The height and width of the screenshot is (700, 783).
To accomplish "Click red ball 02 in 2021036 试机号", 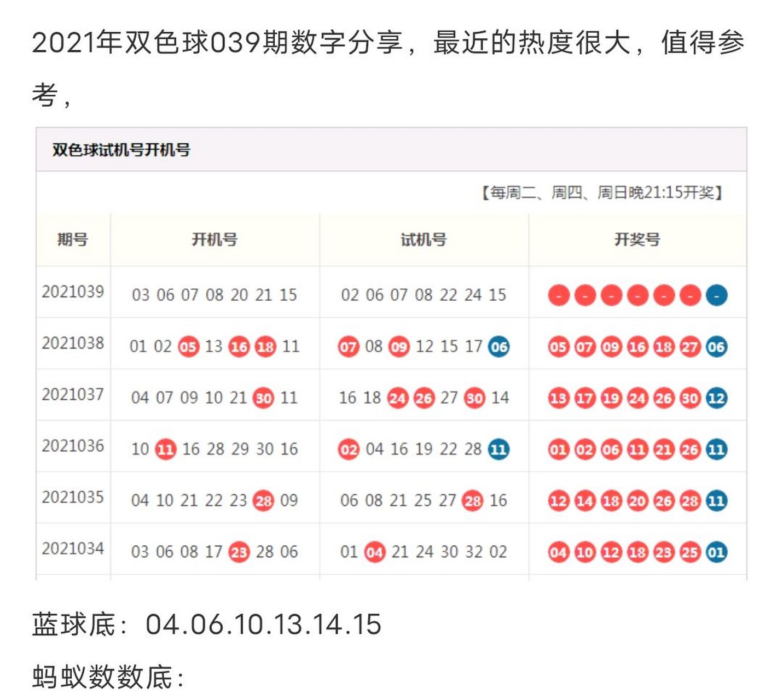I will (x=348, y=450).
